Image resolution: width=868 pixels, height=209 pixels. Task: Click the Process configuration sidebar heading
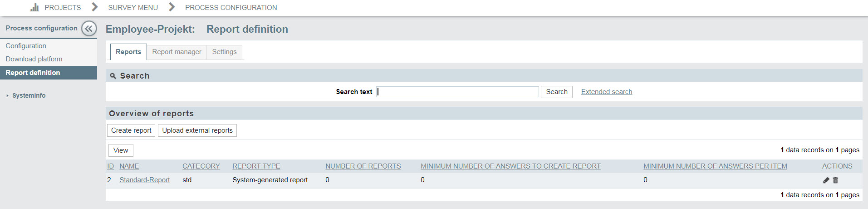41,28
